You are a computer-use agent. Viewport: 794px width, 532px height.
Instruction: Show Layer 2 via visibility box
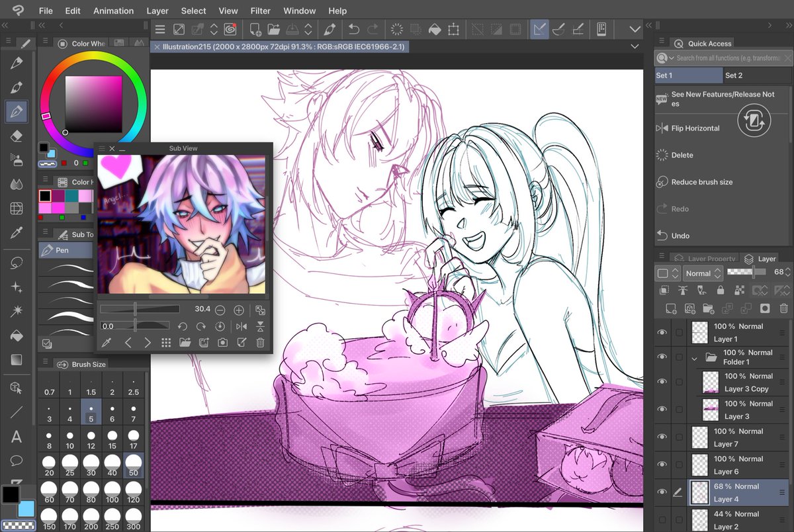point(662,520)
